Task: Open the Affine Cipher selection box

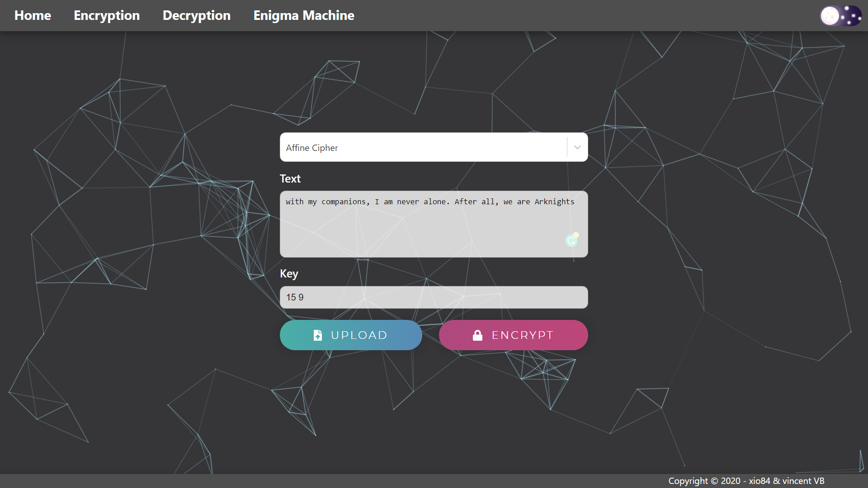Action: point(423,147)
